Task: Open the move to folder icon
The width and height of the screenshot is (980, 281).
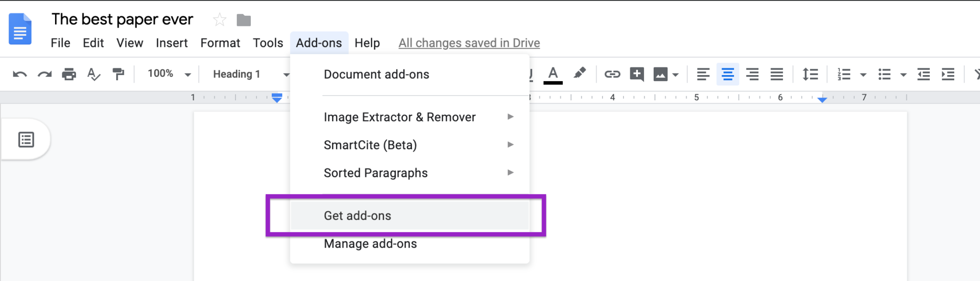Action: (244, 20)
